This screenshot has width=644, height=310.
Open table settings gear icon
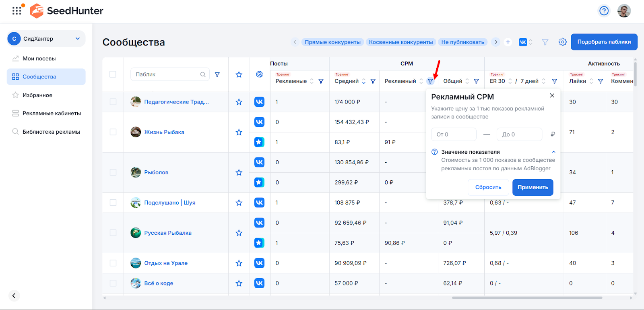[x=562, y=42]
